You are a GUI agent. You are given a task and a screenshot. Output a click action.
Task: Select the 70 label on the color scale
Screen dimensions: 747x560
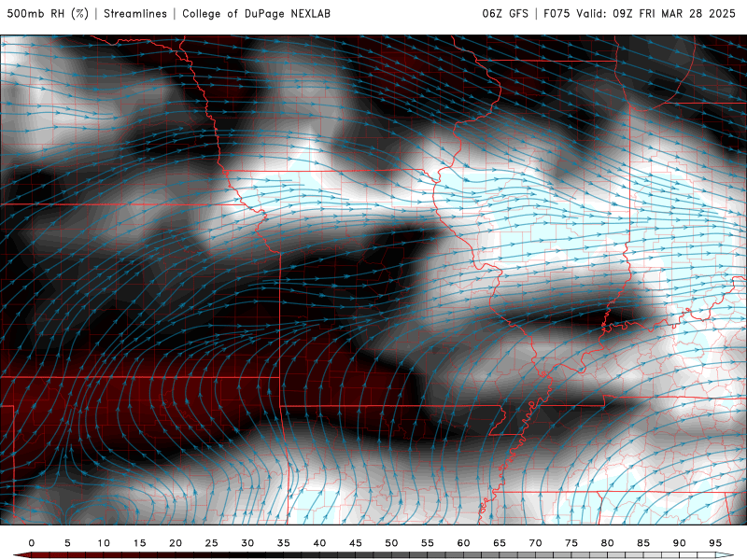535,543
